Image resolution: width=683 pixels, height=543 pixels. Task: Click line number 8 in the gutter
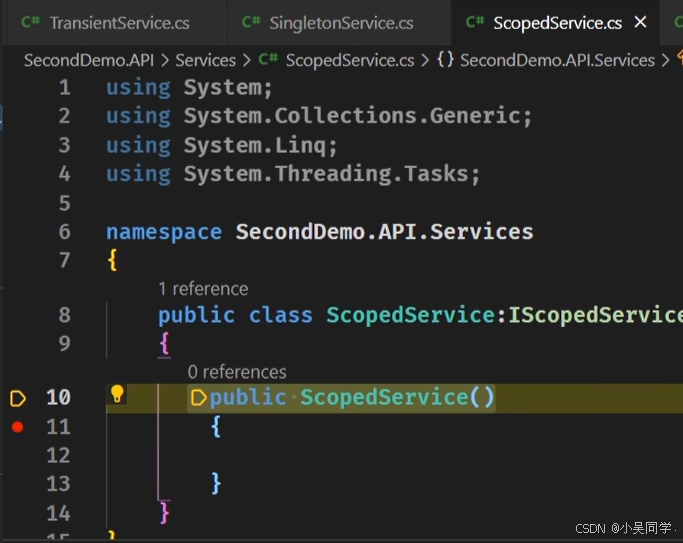(64, 315)
